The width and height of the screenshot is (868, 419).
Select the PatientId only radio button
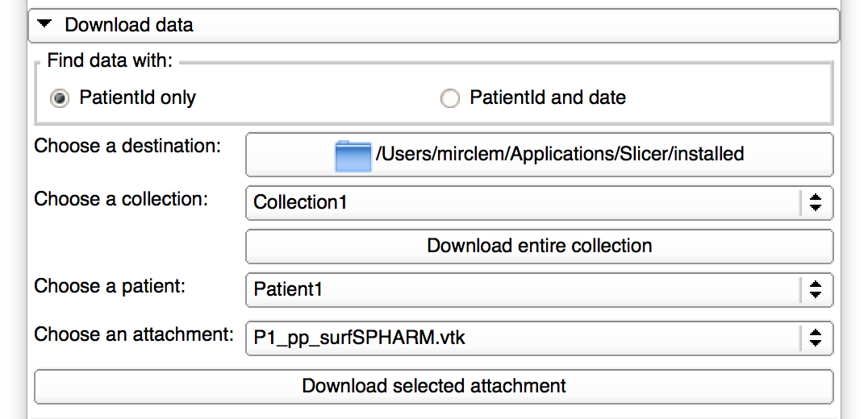[60, 98]
